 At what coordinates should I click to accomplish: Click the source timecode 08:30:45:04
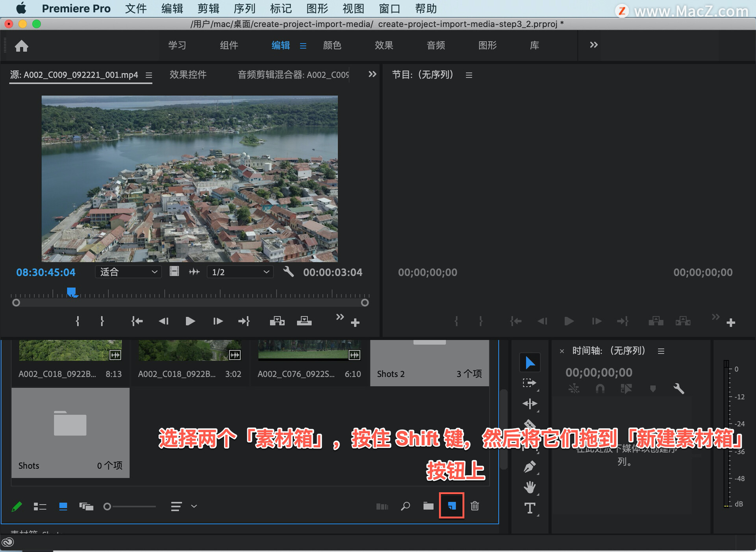pos(46,272)
